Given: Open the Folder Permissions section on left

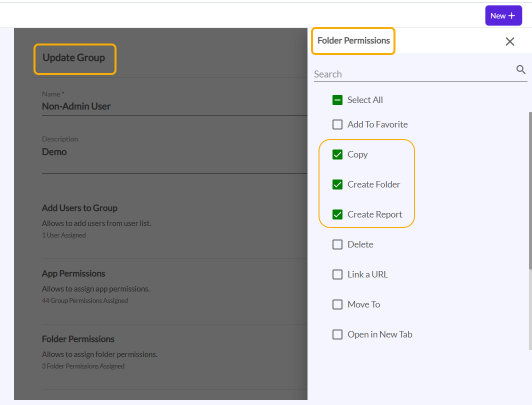Looking at the screenshot, I should point(78,339).
